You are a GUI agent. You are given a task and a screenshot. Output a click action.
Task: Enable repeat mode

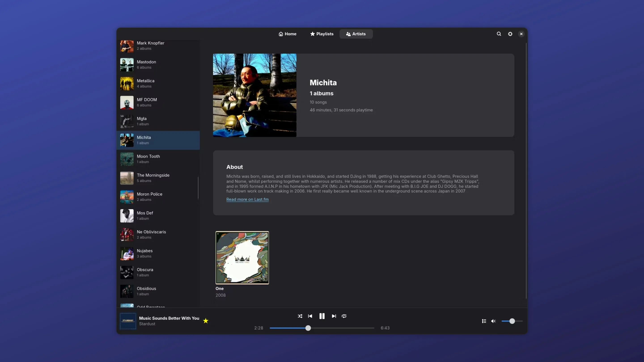point(344,316)
